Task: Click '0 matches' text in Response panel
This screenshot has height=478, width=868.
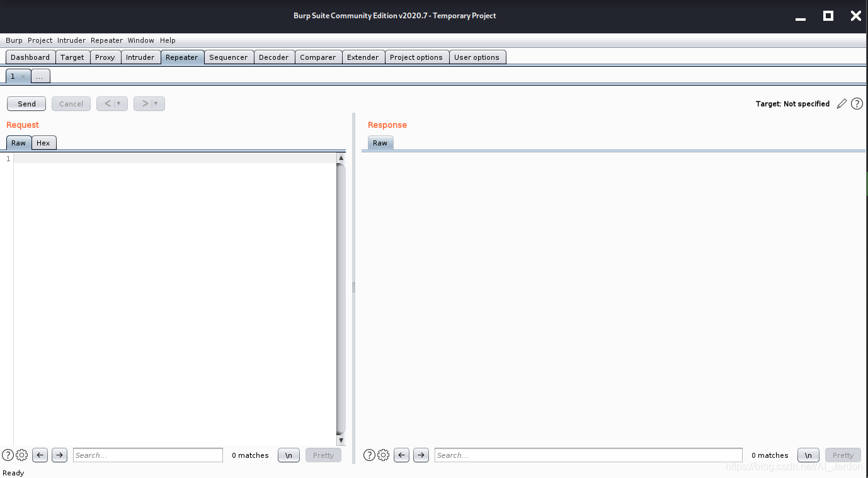Action: click(770, 455)
